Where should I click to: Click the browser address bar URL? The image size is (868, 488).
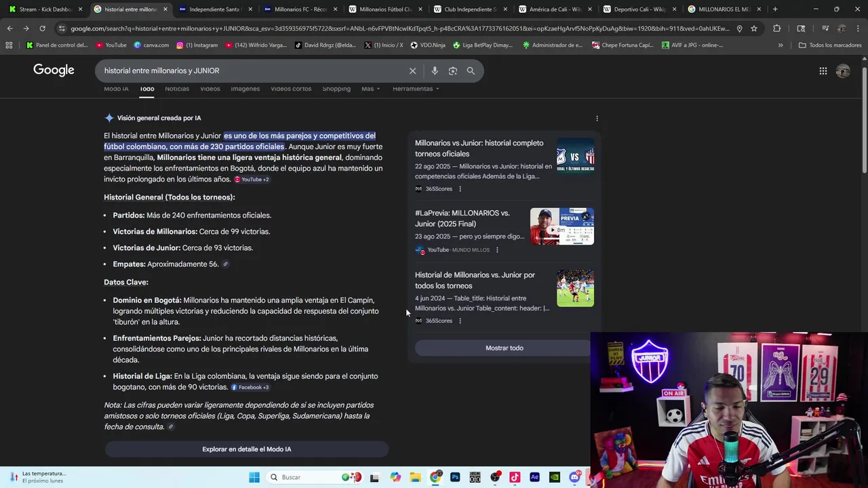(400, 28)
